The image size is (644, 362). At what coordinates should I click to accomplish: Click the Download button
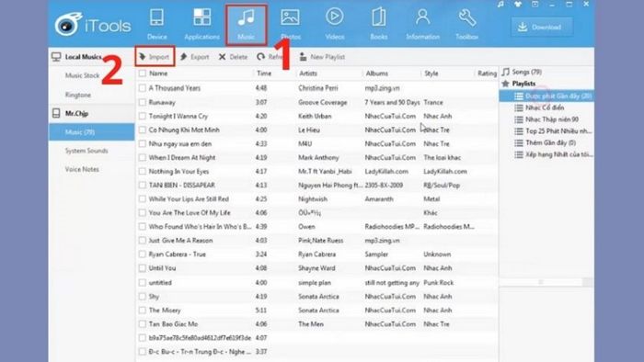pos(542,27)
